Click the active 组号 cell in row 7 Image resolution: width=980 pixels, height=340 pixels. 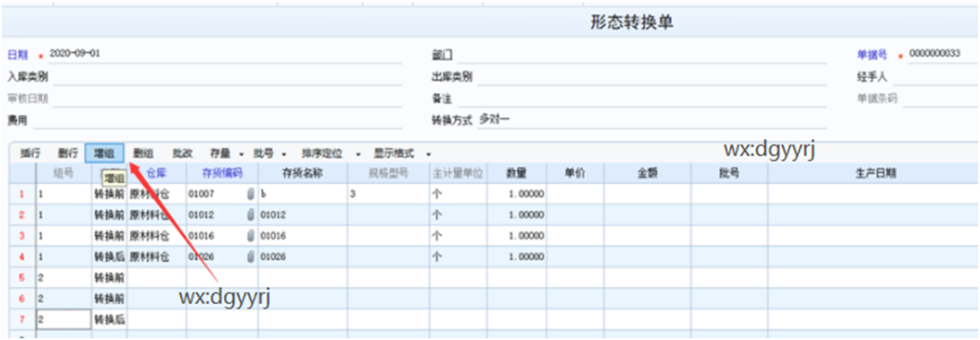point(64,319)
